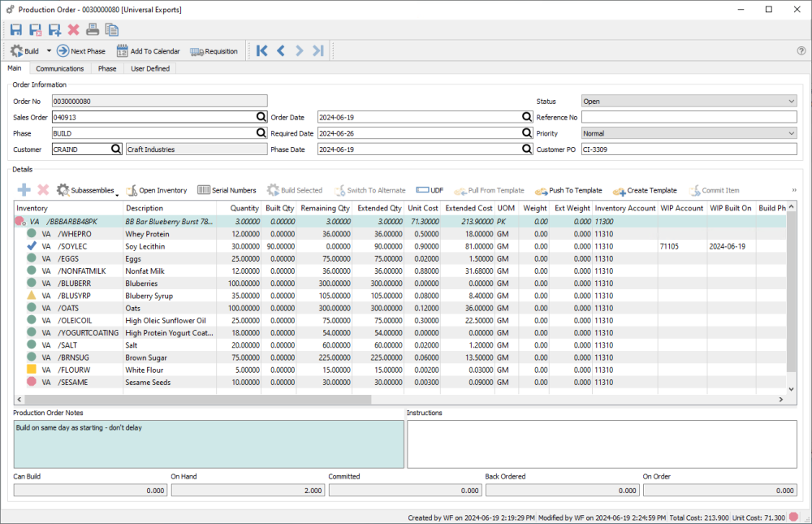
Task: Click the Save icon in top toolbar
Action: pyautogui.click(x=16, y=30)
